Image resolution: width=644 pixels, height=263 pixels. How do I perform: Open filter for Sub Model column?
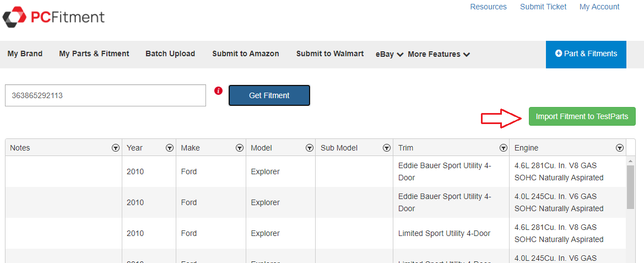pyautogui.click(x=387, y=148)
